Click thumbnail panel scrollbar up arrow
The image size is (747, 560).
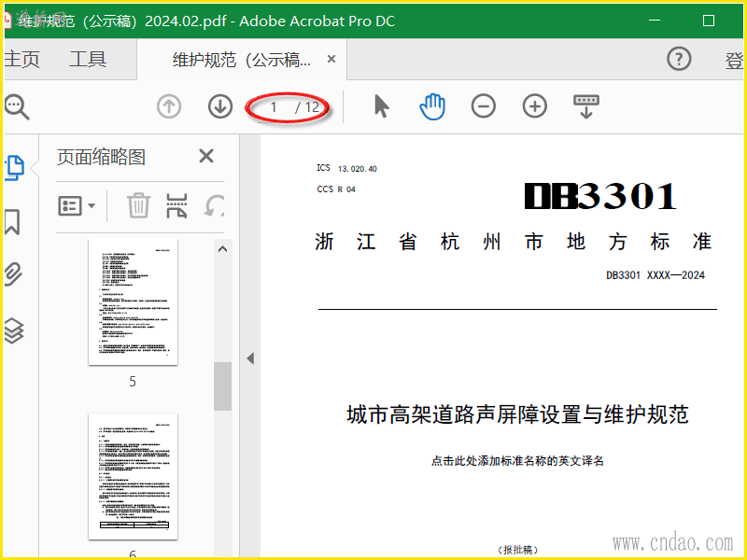click(x=222, y=249)
